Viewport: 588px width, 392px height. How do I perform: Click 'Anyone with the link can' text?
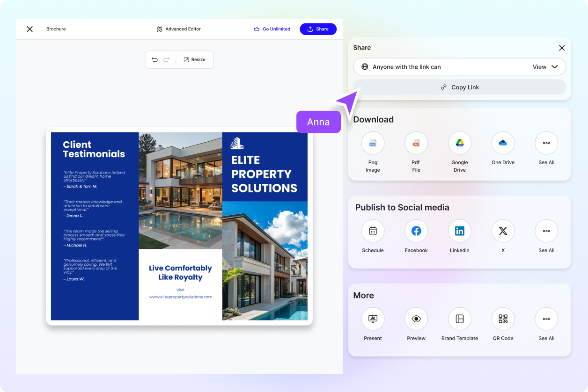tap(407, 67)
